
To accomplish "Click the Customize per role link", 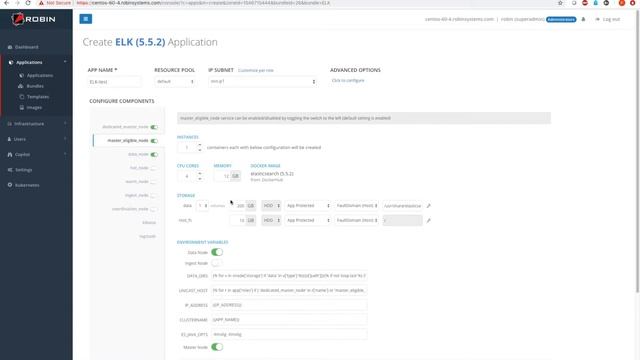I will pyautogui.click(x=256, y=70).
